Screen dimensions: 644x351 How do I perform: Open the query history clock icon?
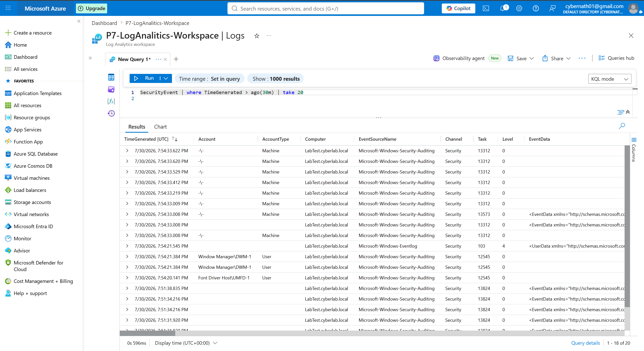pos(111,113)
